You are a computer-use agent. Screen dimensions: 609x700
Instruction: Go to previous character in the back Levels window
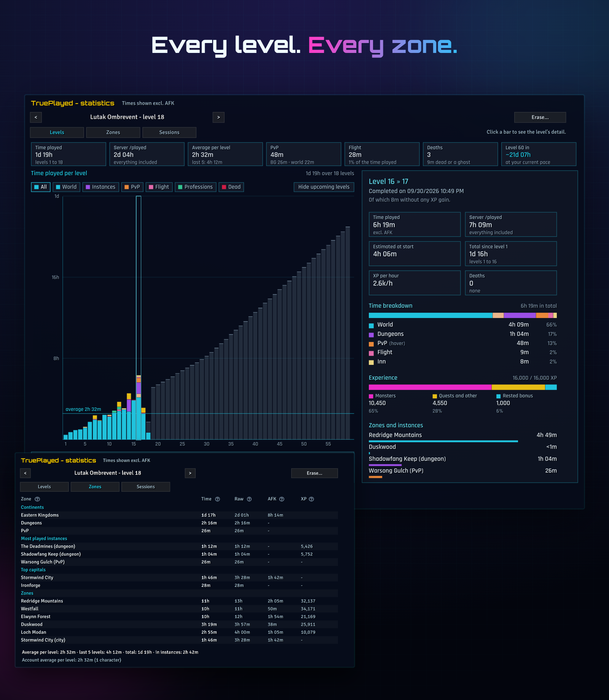[36, 117]
